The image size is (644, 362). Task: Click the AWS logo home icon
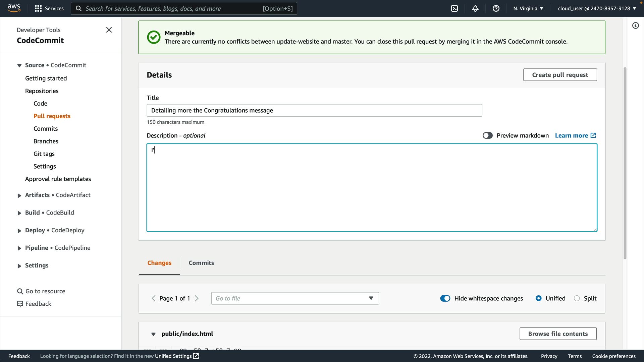coord(14,8)
